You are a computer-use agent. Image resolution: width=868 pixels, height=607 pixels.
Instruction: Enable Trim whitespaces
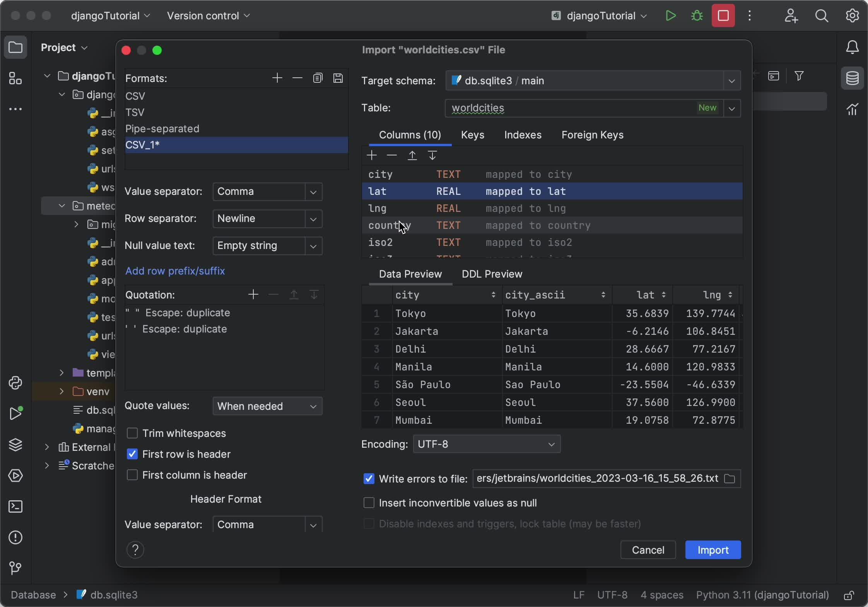tap(132, 433)
